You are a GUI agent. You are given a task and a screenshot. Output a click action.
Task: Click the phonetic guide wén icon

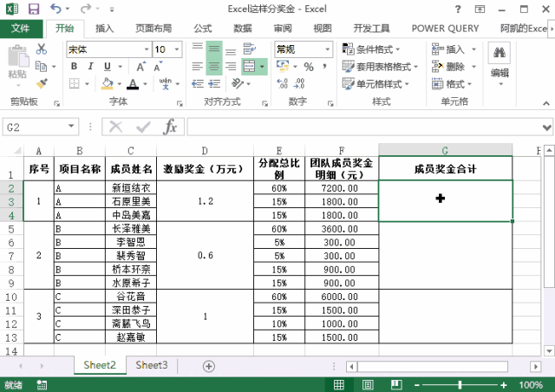(x=166, y=83)
